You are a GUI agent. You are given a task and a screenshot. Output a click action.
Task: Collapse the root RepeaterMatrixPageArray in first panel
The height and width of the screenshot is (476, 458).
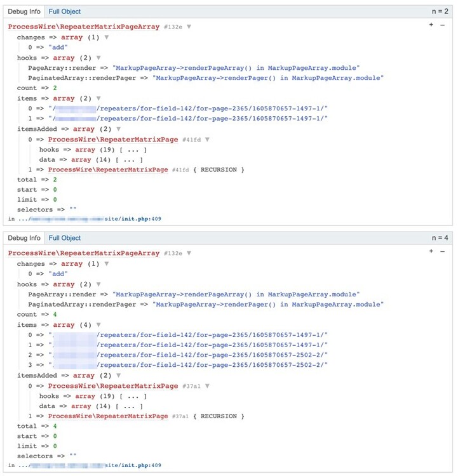click(x=189, y=27)
